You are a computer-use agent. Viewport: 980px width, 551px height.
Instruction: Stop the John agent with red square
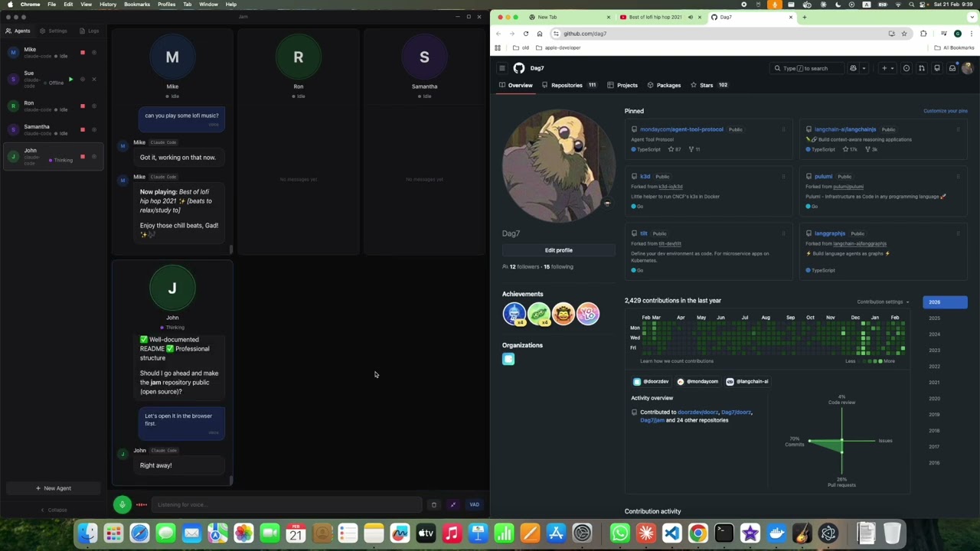[83, 156]
